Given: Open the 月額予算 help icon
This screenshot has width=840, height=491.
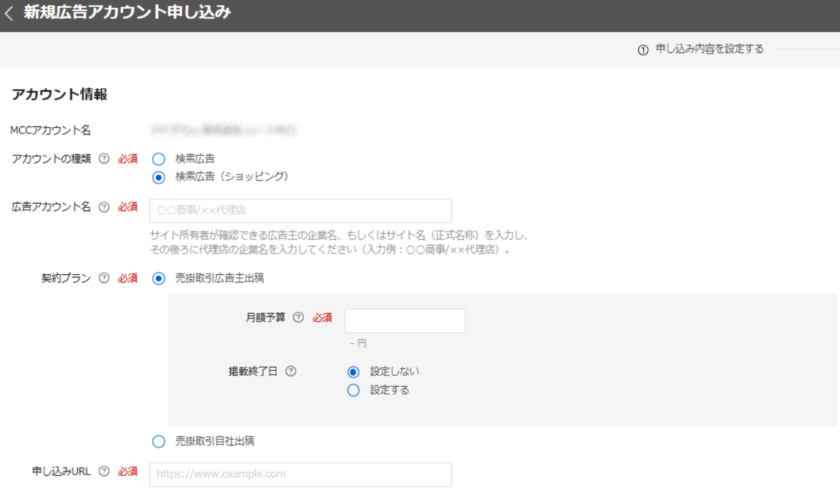Looking at the screenshot, I should pyautogui.click(x=298, y=318).
